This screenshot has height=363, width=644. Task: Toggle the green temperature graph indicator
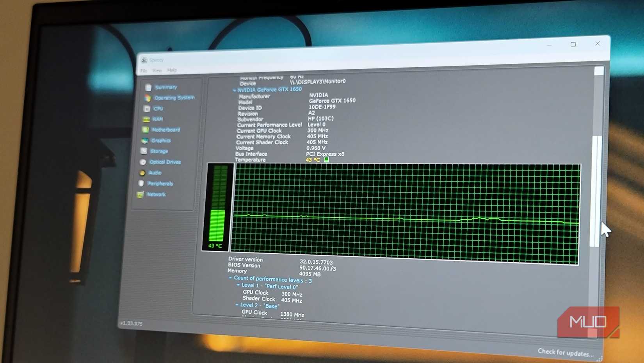pos(326,159)
